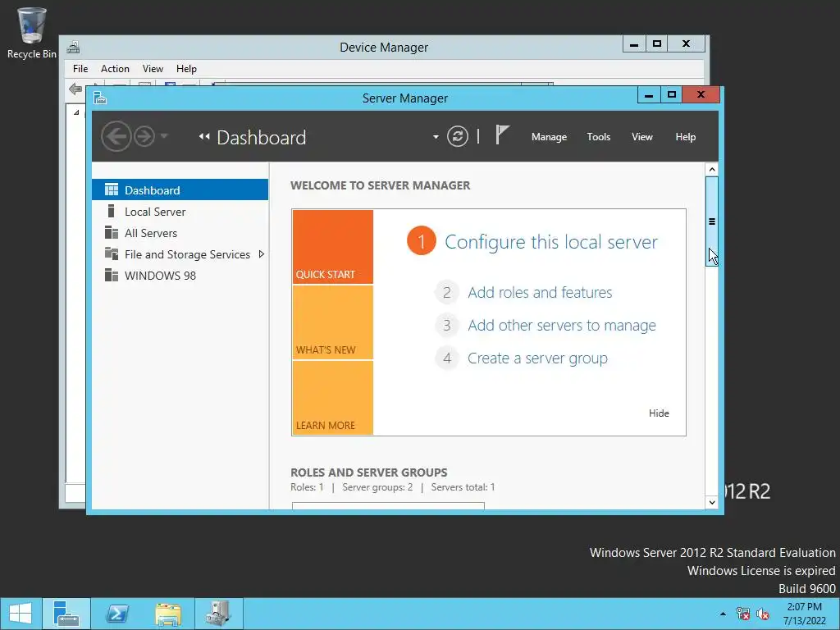Click Add other servers to manage
This screenshot has width=840, height=630.
click(x=561, y=325)
